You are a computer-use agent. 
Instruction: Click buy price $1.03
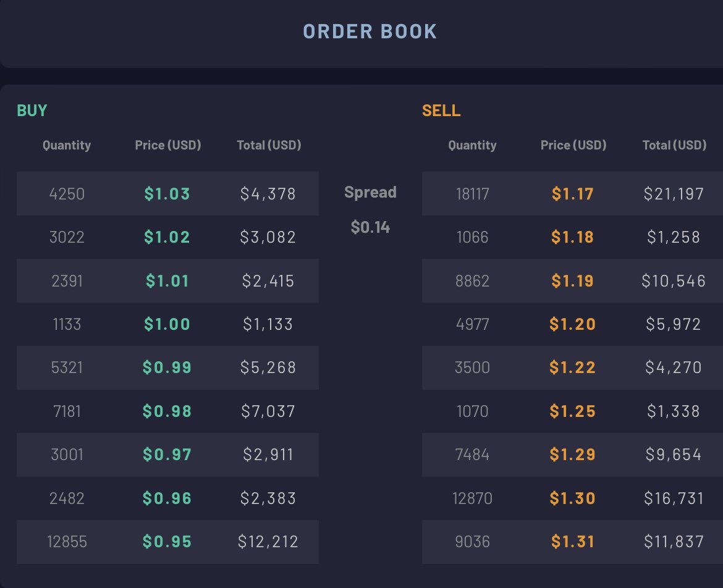coord(167,193)
